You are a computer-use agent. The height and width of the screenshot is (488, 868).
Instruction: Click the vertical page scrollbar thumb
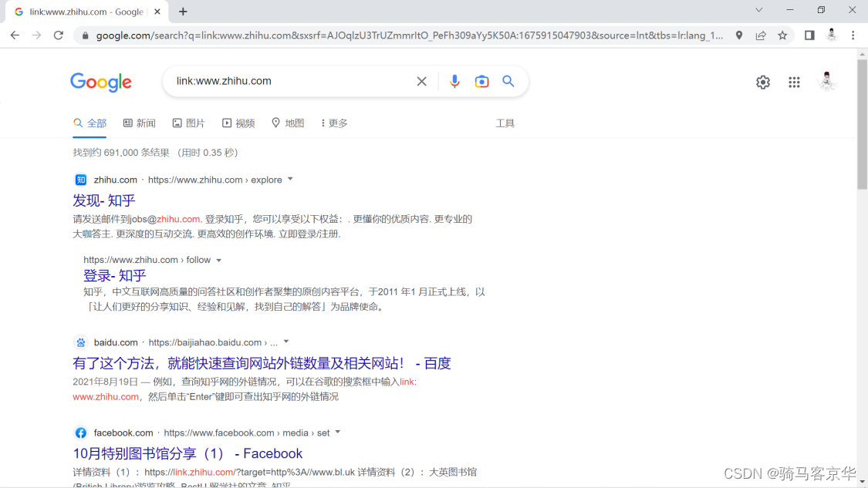click(863, 124)
